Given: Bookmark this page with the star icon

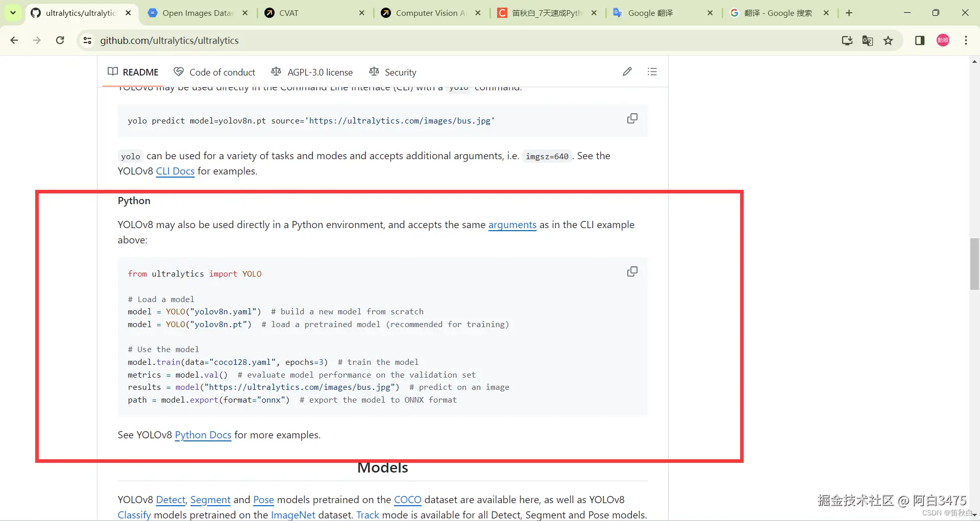Looking at the screenshot, I should pyautogui.click(x=888, y=40).
